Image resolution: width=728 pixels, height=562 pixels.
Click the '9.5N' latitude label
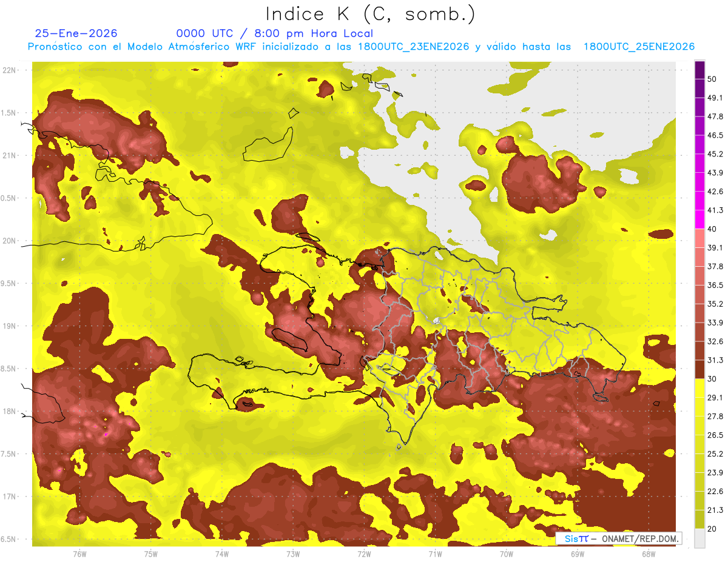point(10,283)
